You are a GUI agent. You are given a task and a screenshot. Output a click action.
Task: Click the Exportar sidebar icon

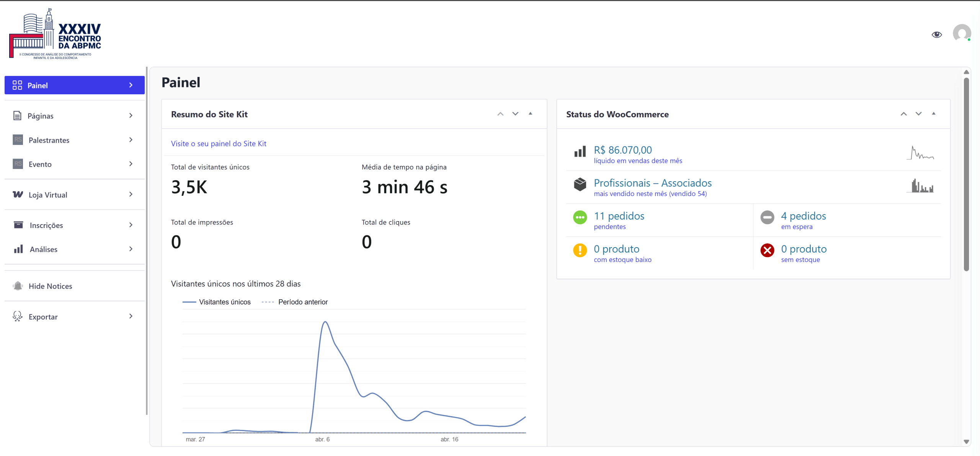pyautogui.click(x=18, y=317)
